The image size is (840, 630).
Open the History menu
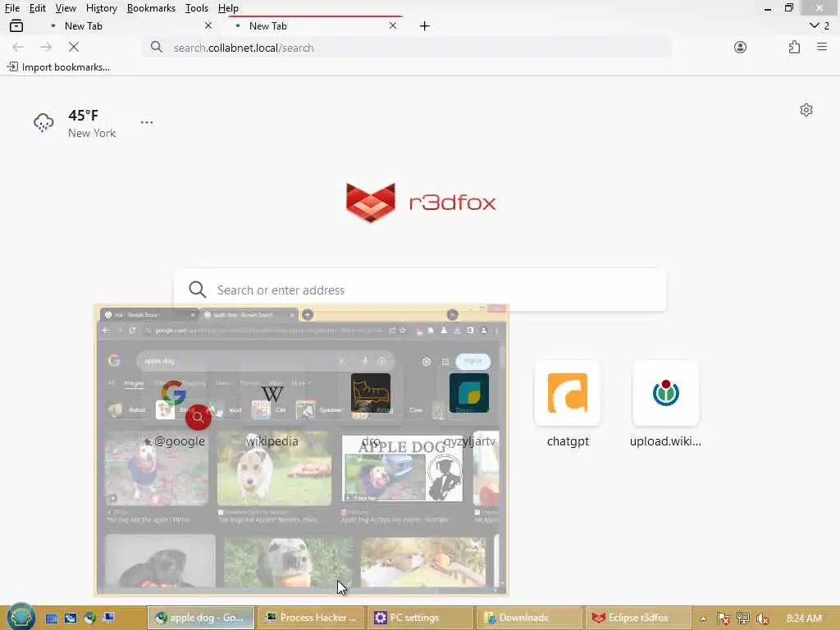click(x=101, y=8)
